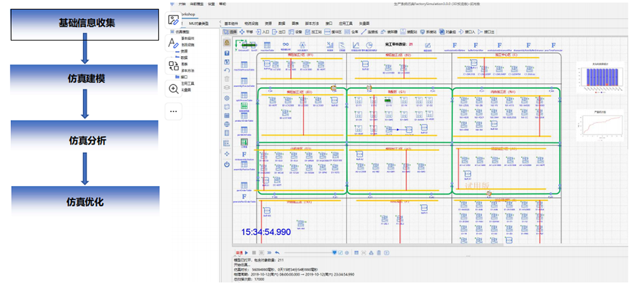Viewport: 644px width, 290px height.
Task: Click the three-dots more options button
Action: [173, 111]
